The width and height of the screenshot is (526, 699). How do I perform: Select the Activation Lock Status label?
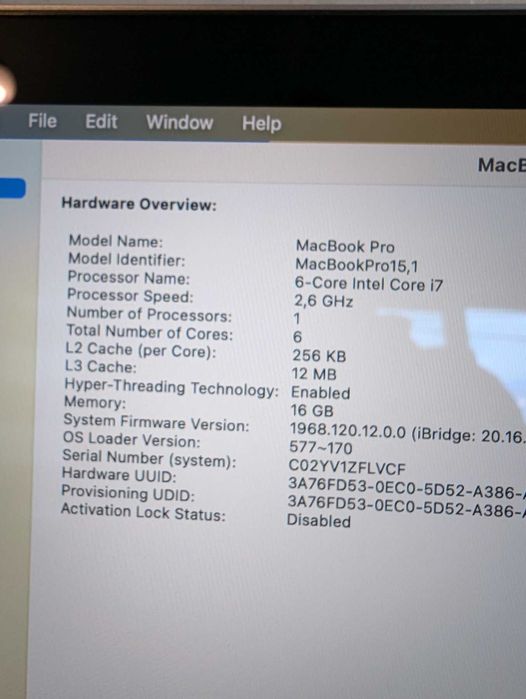coord(143,512)
